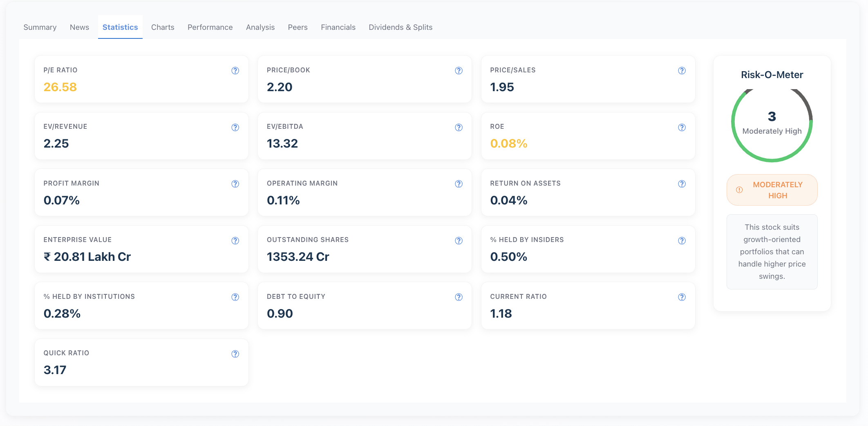The height and width of the screenshot is (426, 868).
Task: Open help icon for P/E Ratio
Action: [235, 71]
